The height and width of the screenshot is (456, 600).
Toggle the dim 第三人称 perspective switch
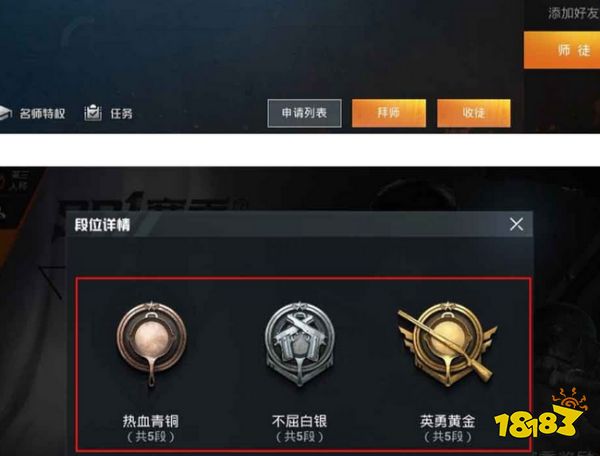pyautogui.click(x=15, y=182)
